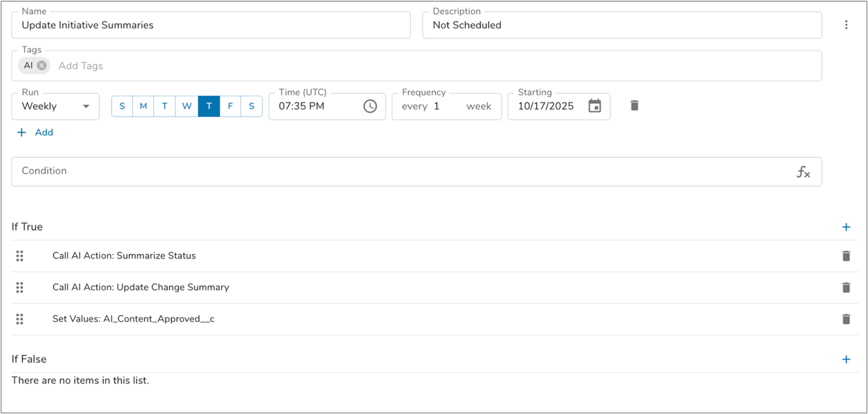Open the Call AI Action: Summarize Status item
This screenshot has width=868, height=414.
[124, 256]
